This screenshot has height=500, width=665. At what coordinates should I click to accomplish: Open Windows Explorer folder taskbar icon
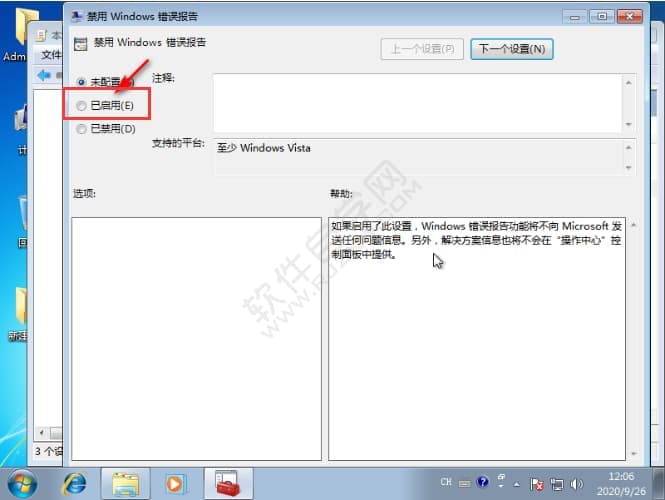click(x=127, y=483)
